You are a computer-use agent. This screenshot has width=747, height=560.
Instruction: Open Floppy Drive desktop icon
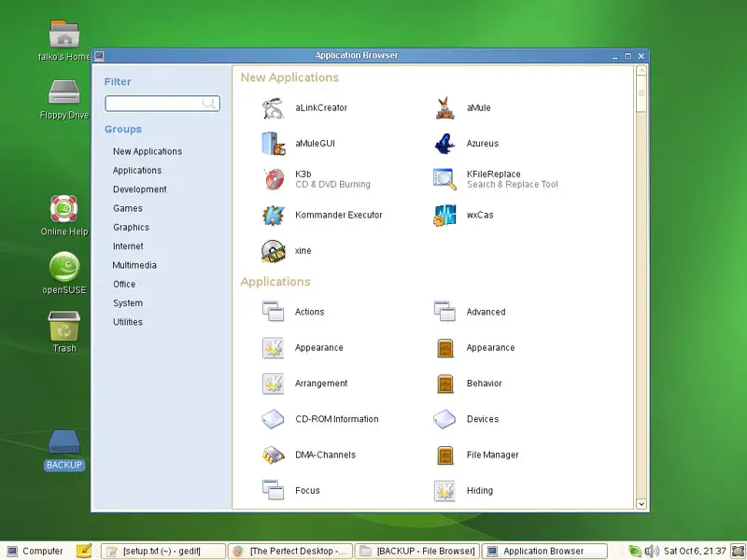pyautogui.click(x=64, y=91)
